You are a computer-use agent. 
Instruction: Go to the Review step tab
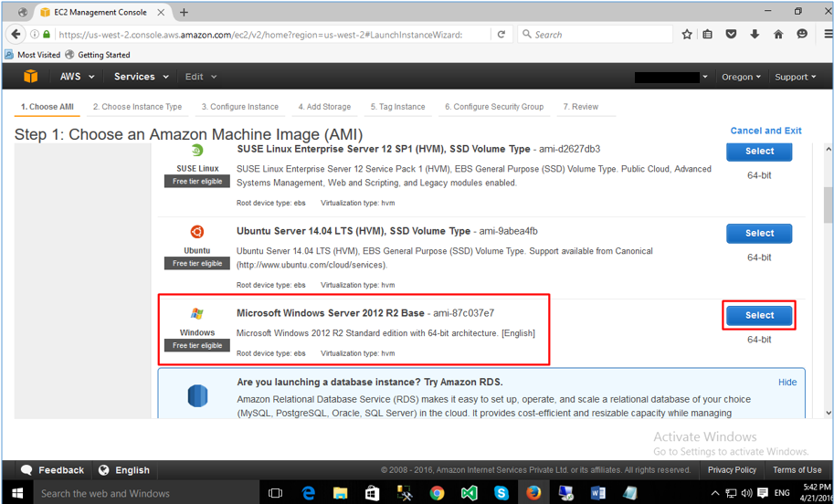point(581,107)
